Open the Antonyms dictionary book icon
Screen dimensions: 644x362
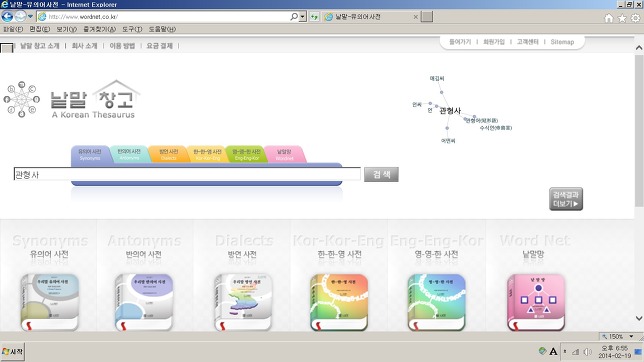pos(144,302)
